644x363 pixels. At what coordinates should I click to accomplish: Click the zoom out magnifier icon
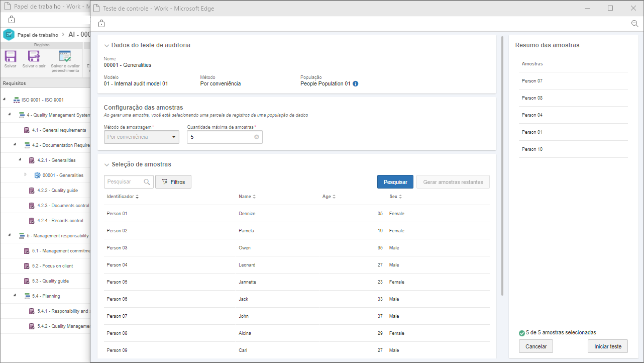634,24
